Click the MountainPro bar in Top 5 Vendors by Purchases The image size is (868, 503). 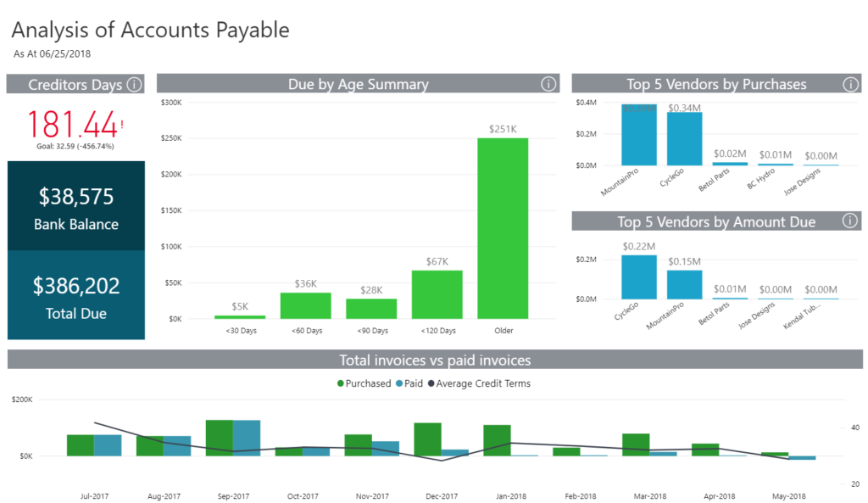coord(638,136)
